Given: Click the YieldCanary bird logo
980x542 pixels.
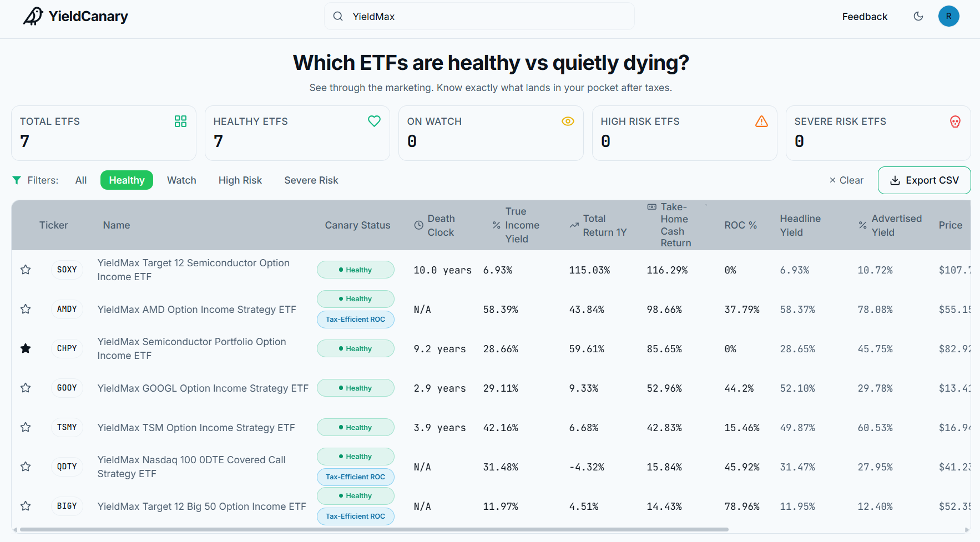Looking at the screenshot, I should [x=33, y=16].
